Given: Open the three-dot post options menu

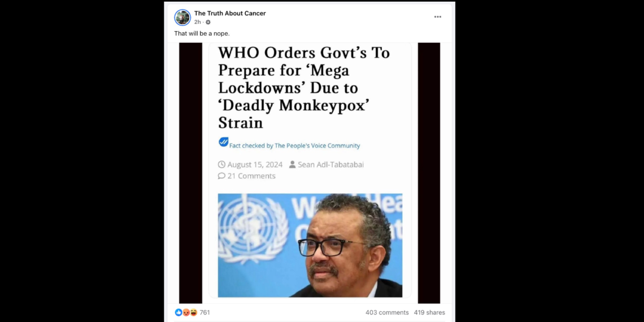Looking at the screenshot, I should [x=438, y=17].
